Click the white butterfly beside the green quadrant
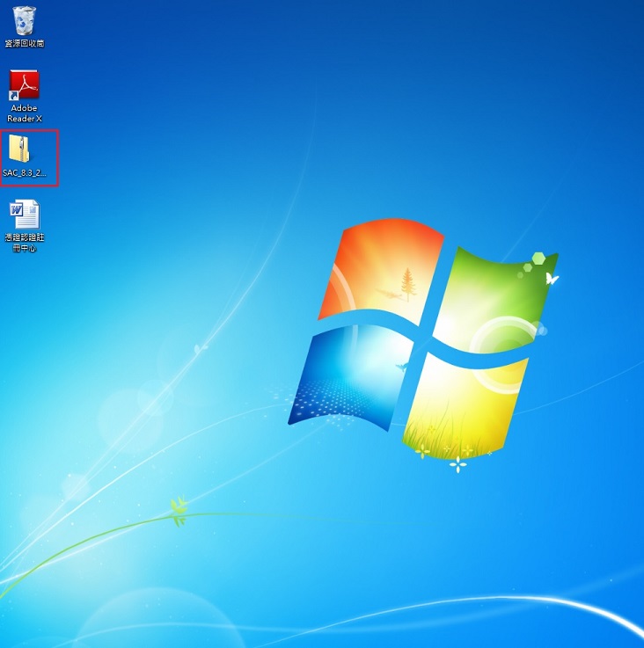 pyautogui.click(x=552, y=279)
